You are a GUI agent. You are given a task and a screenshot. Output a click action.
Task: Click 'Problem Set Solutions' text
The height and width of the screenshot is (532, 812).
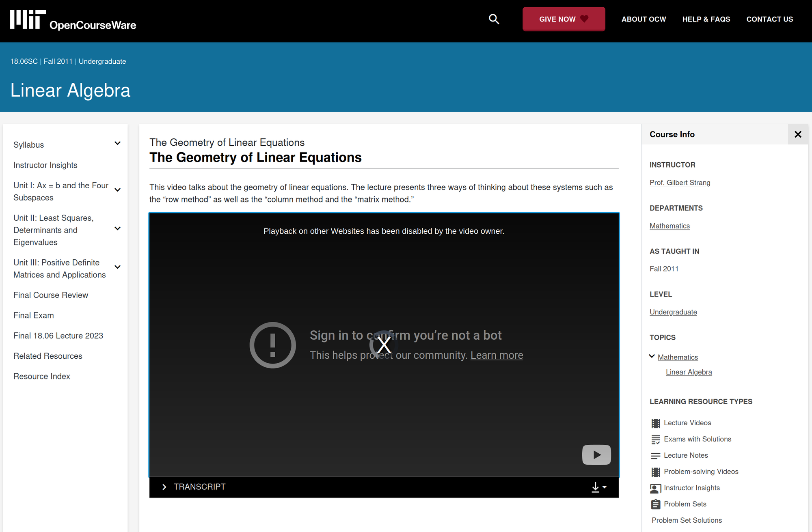687,520
